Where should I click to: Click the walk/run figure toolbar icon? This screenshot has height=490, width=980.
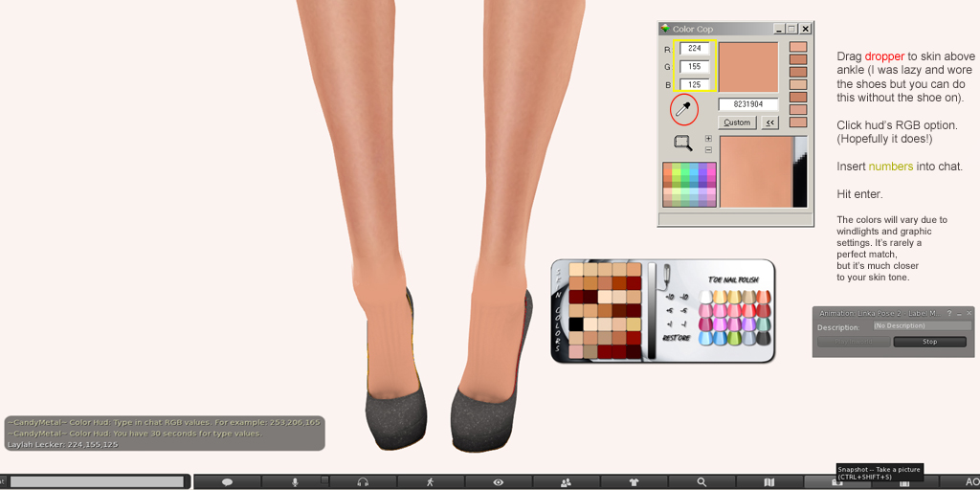(x=430, y=482)
